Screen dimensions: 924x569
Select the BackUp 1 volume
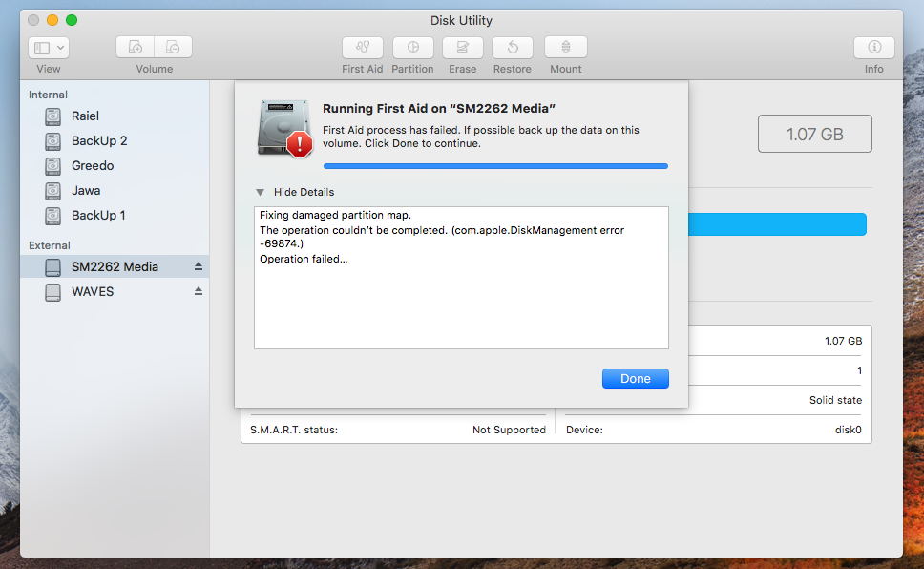pyautogui.click(x=115, y=215)
